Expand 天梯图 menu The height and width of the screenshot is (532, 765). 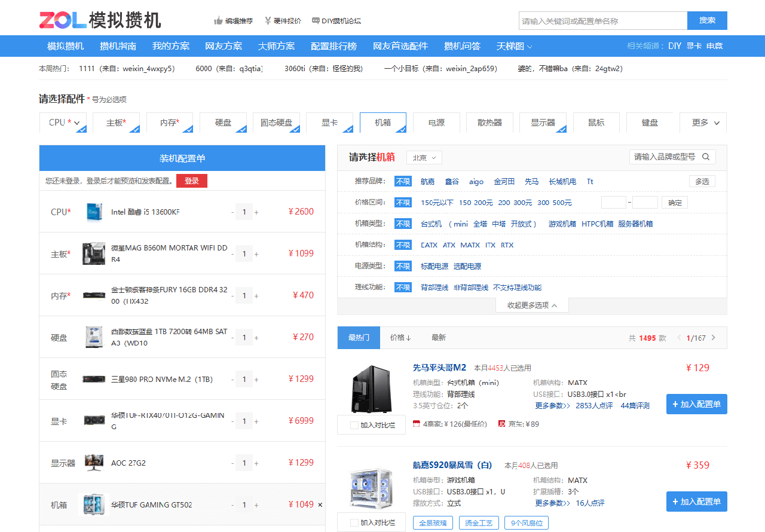point(514,46)
